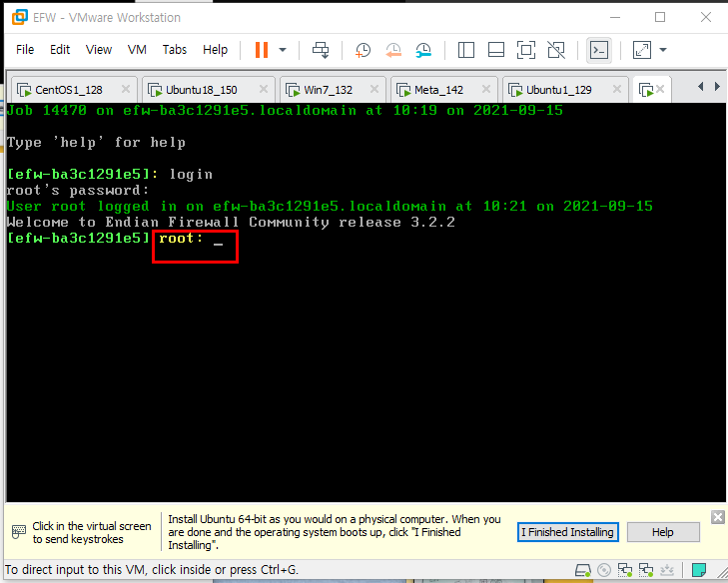Click the 'Type help for help' line
Image resolution: width=728 pixels, height=583 pixels.
click(x=96, y=143)
